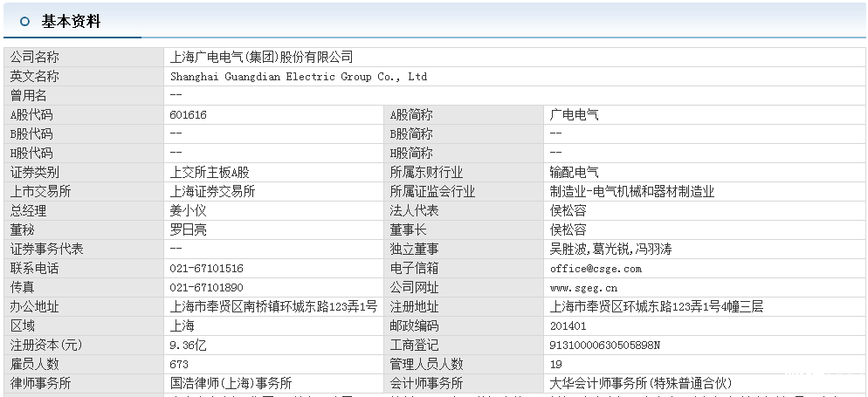The image size is (868, 397).
Task: Click A-share abbreviation 广电电气 value
Action: point(574,115)
